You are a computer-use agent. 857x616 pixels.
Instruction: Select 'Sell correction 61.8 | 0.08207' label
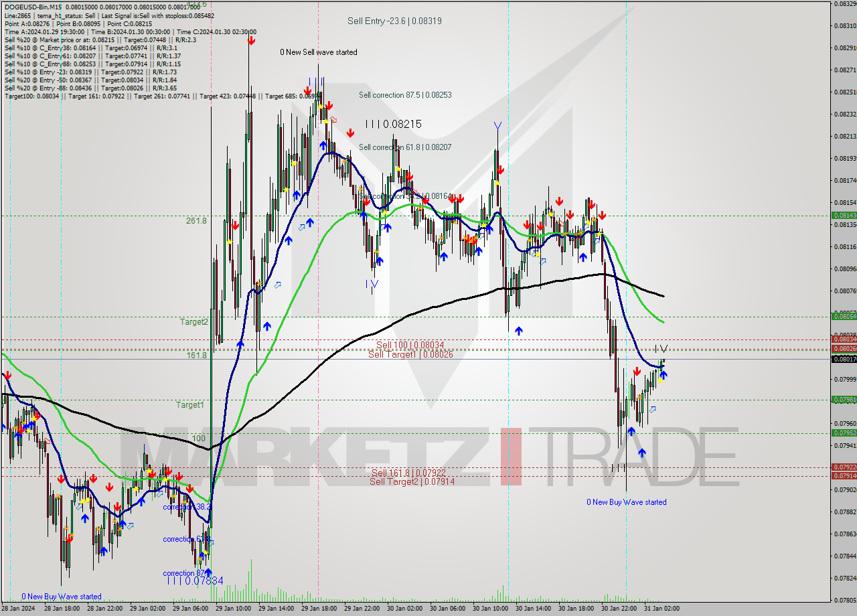(405, 147)
